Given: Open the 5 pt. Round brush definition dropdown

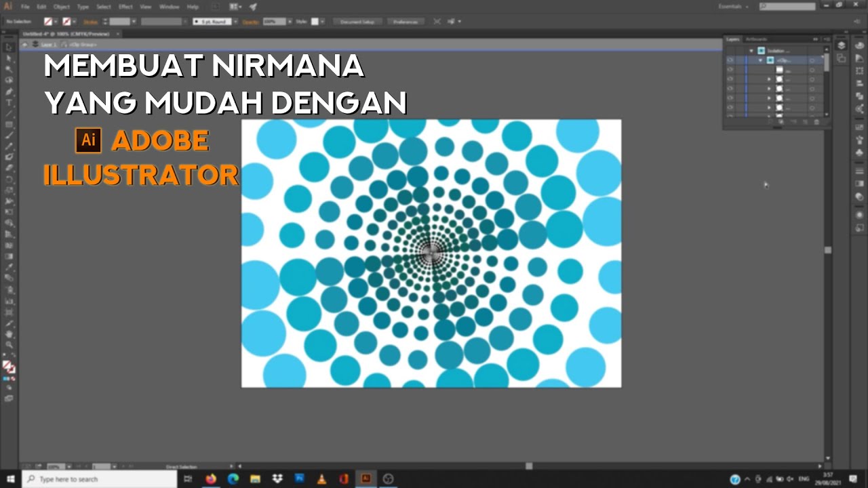Looking at the screenshot, I should point(235,22).
